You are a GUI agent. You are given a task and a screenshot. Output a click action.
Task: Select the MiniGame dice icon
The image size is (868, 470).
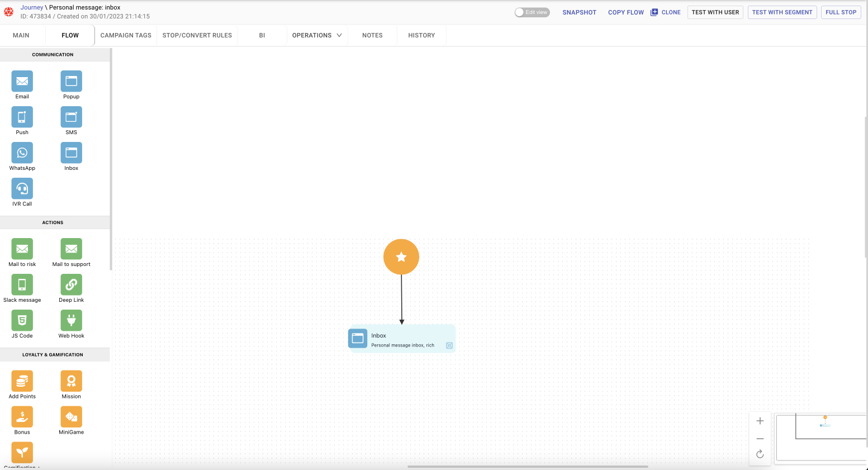coord(72,417)
